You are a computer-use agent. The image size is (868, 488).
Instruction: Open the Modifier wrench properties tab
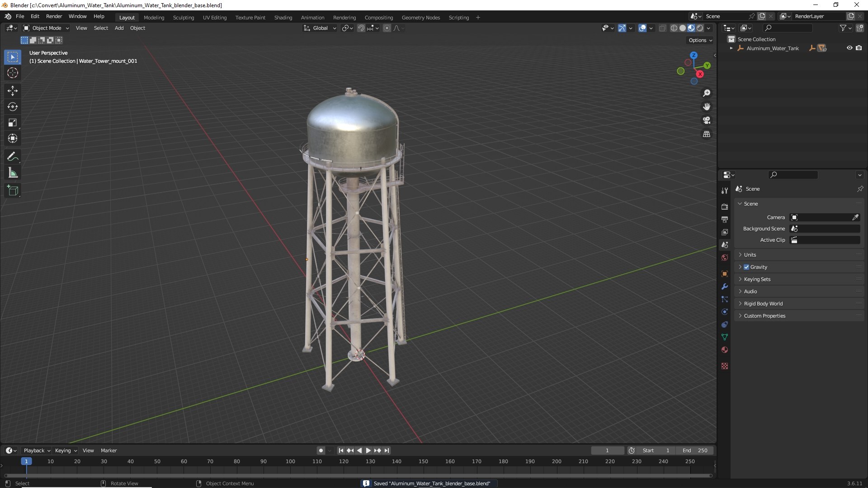coord(725,286)
